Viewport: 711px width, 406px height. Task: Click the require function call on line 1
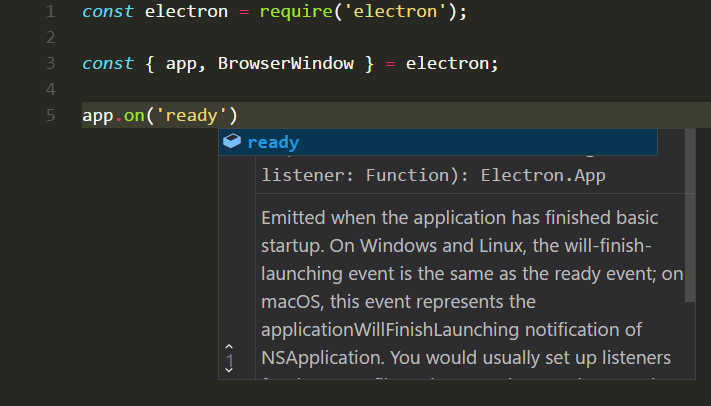pyautogui.click(x=296, y=11)
